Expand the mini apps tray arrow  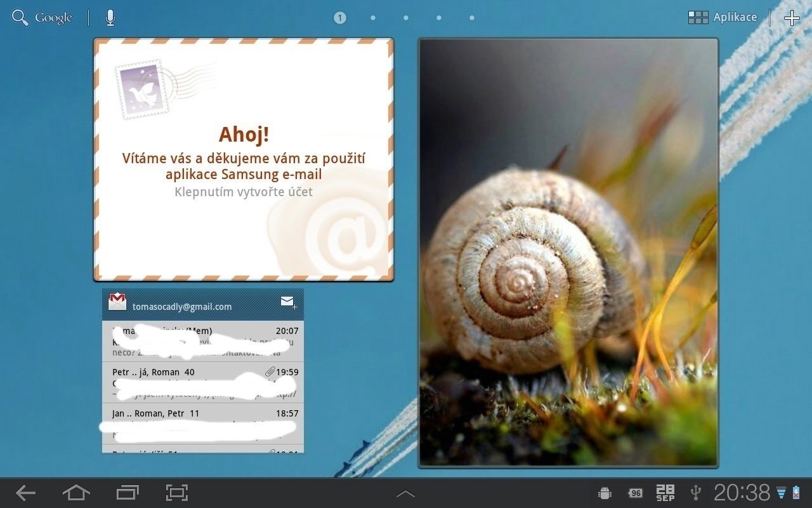[405, 493]
